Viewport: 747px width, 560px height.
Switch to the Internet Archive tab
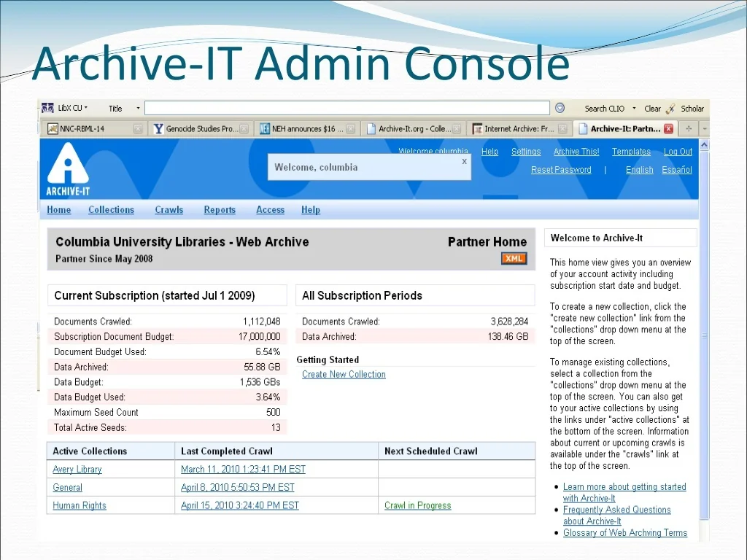click(x=519, y=129)
